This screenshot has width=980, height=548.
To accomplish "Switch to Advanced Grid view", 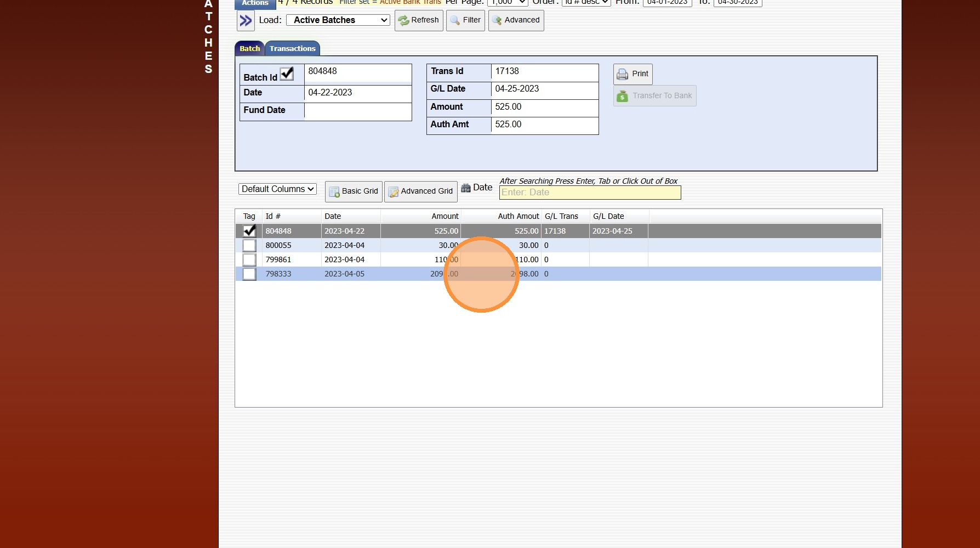I will [420, 191].
